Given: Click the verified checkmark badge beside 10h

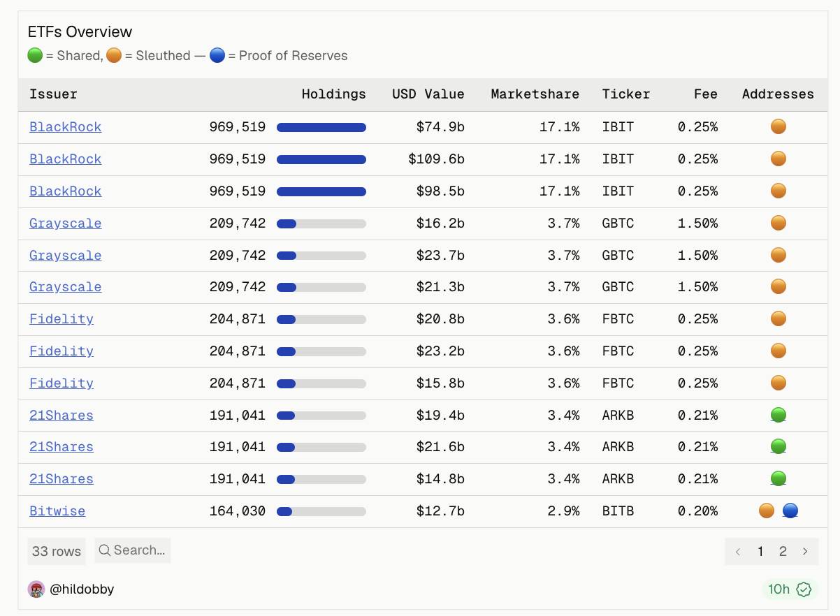Looking at the screenshot, I should point(804,589).
